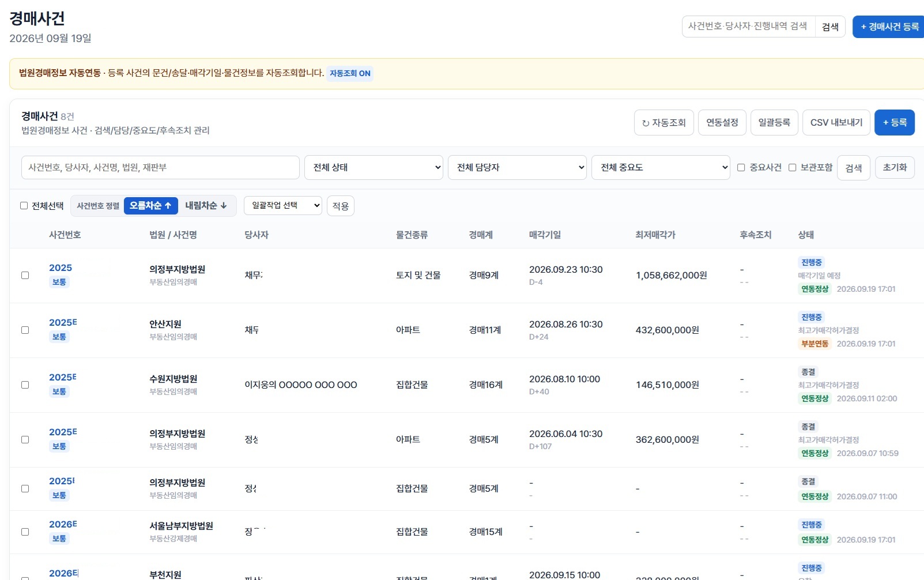
Task: Focus the 사건번호, 당사자, 사건명 filter field
Action: (160, 167)
